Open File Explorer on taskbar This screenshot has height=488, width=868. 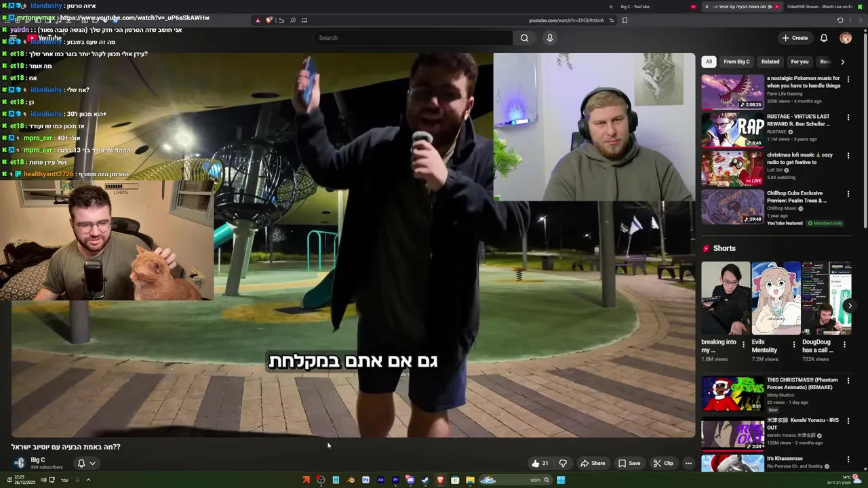(x=470, y=480)
